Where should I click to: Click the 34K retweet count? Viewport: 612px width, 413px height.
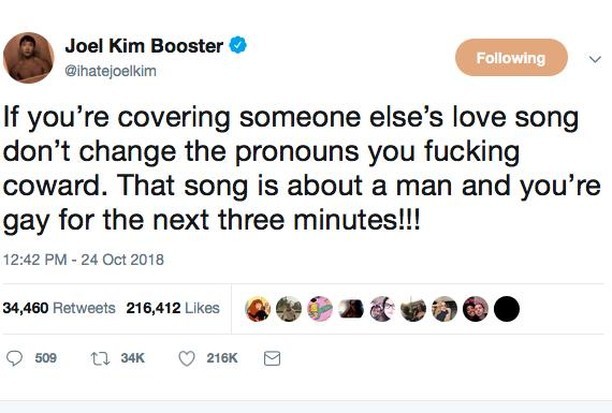click(132, 358)
